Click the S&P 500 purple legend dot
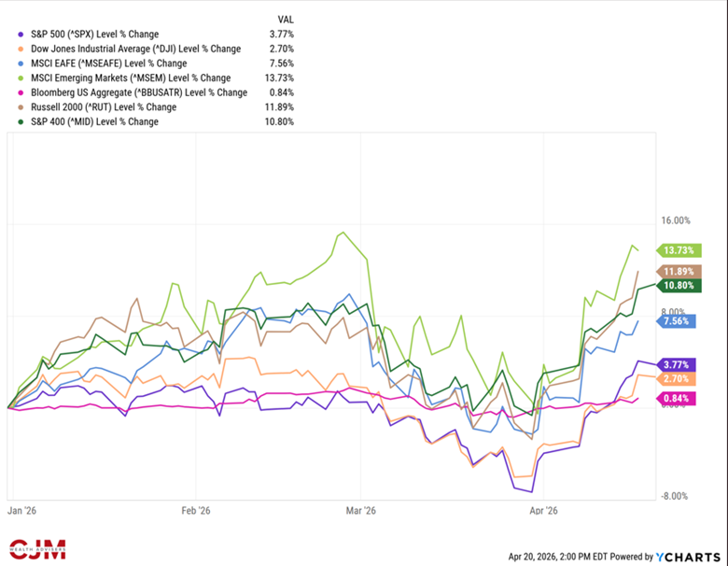 (21, 35)
